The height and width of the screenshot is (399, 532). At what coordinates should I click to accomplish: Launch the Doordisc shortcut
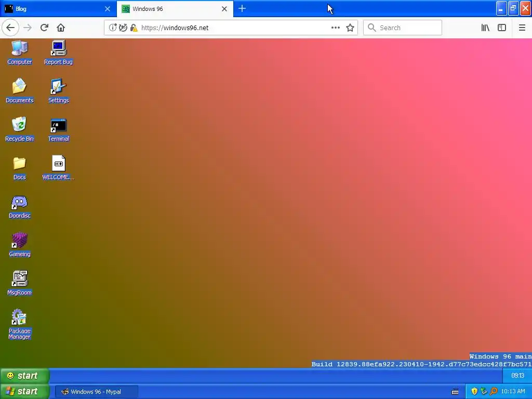pos(19,206)
